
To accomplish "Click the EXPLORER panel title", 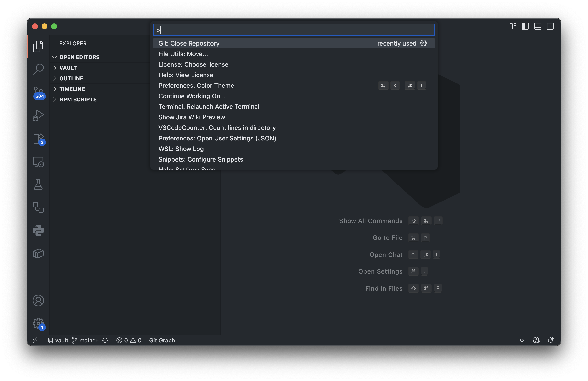I will [73, 44].
